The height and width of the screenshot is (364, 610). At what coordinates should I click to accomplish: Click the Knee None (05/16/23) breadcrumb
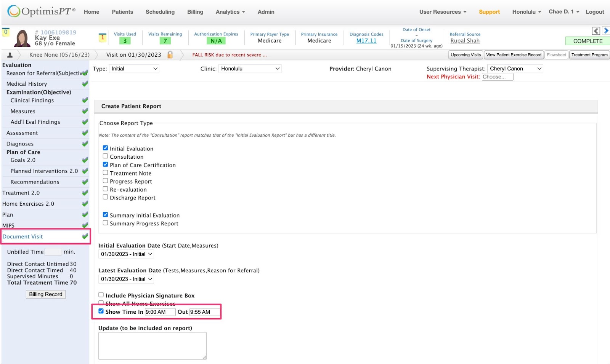click(59, 55)
